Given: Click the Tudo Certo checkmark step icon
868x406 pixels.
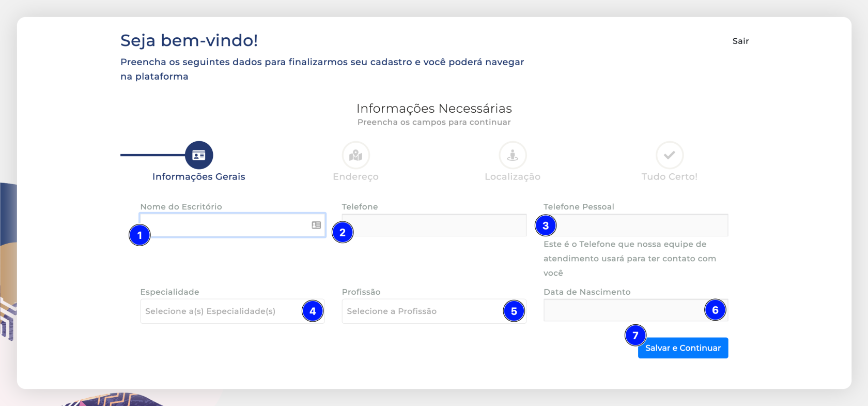Looking at the screenshot, I should [x=670, y=155].
